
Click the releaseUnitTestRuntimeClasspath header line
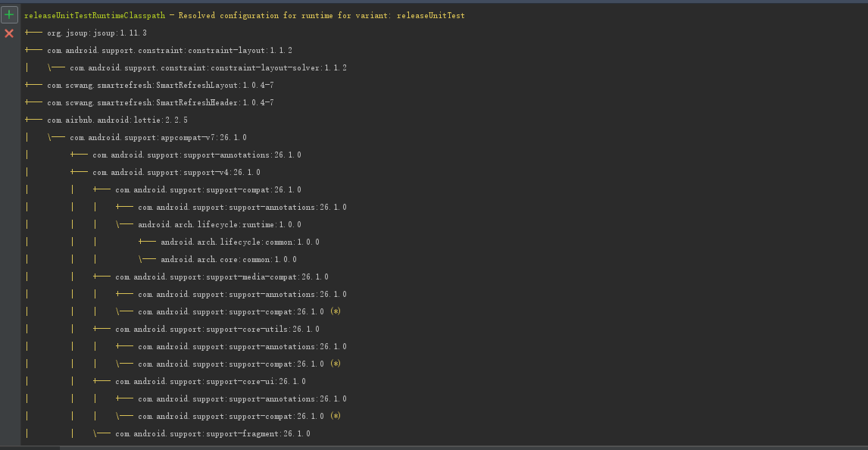(244, 15)
